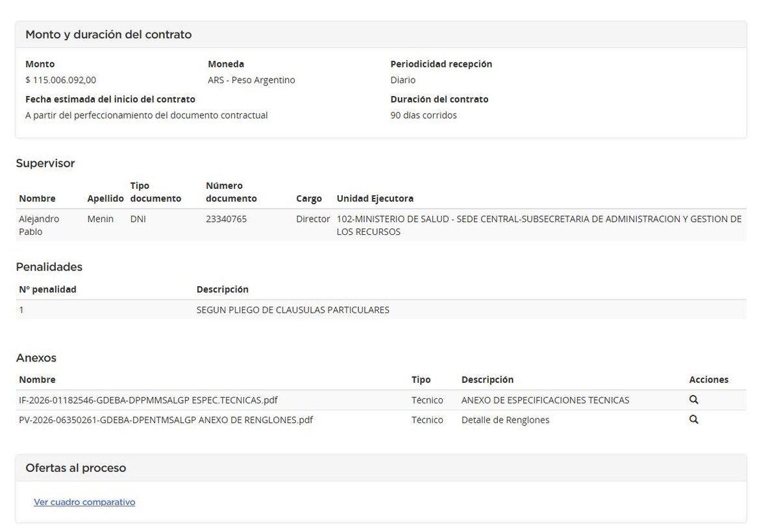This screenshot has height=532, width=779.
Task: Click SEGUN PLIEGO DE CLAUSULAS PARTICULARES description
Action: [x=293, y=310]
